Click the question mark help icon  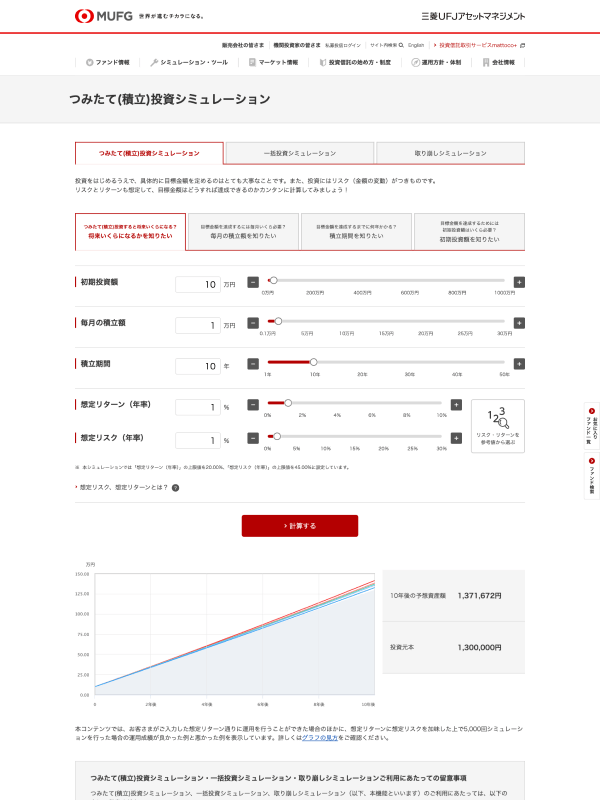pos(175,488)
